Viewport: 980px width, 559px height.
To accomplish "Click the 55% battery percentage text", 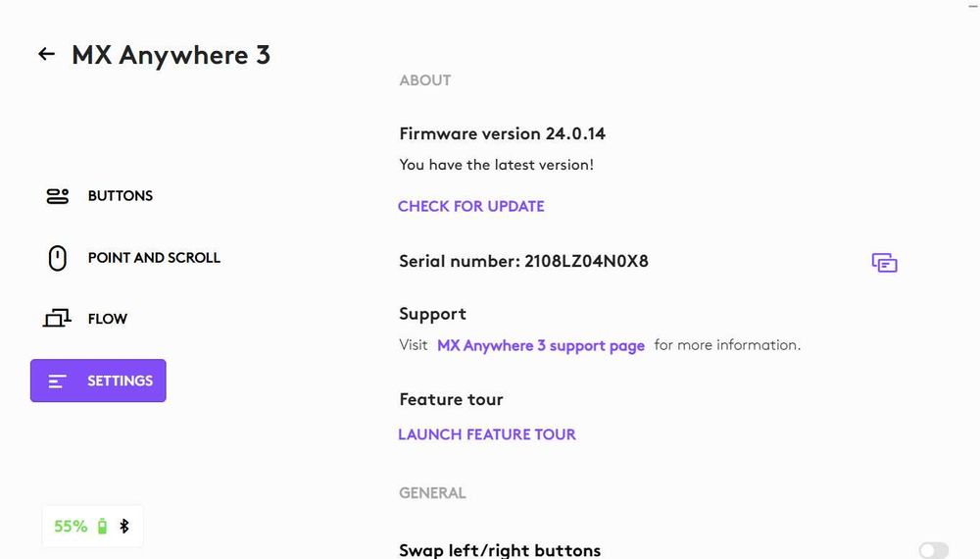I will 71,527.
